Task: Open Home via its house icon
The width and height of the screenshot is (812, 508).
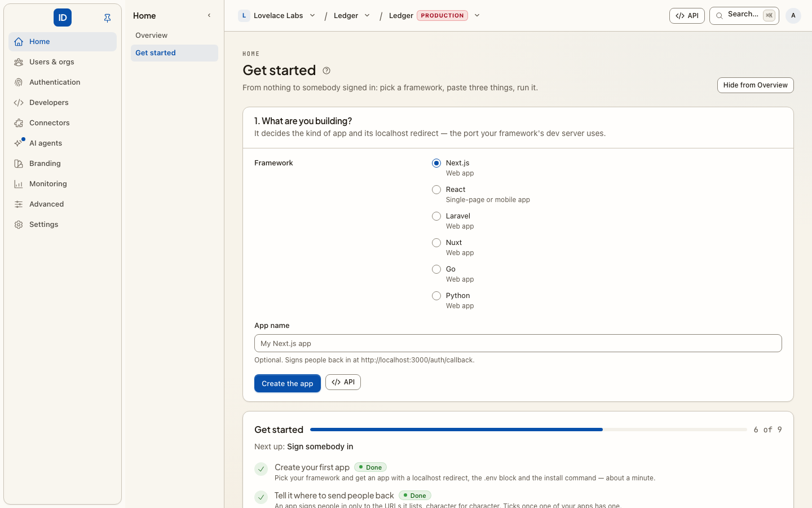Action: (x=19, y=42)
